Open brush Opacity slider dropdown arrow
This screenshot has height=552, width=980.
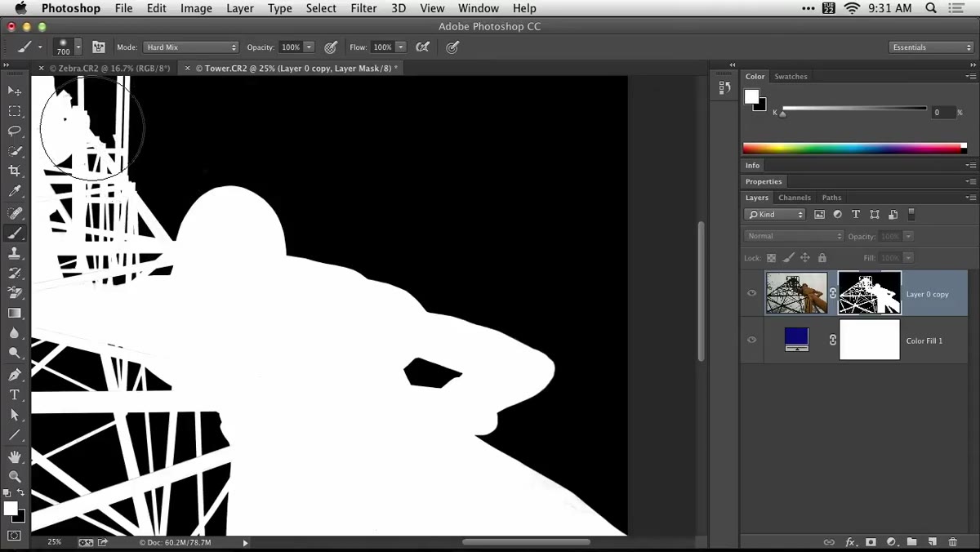pos(309,47)
